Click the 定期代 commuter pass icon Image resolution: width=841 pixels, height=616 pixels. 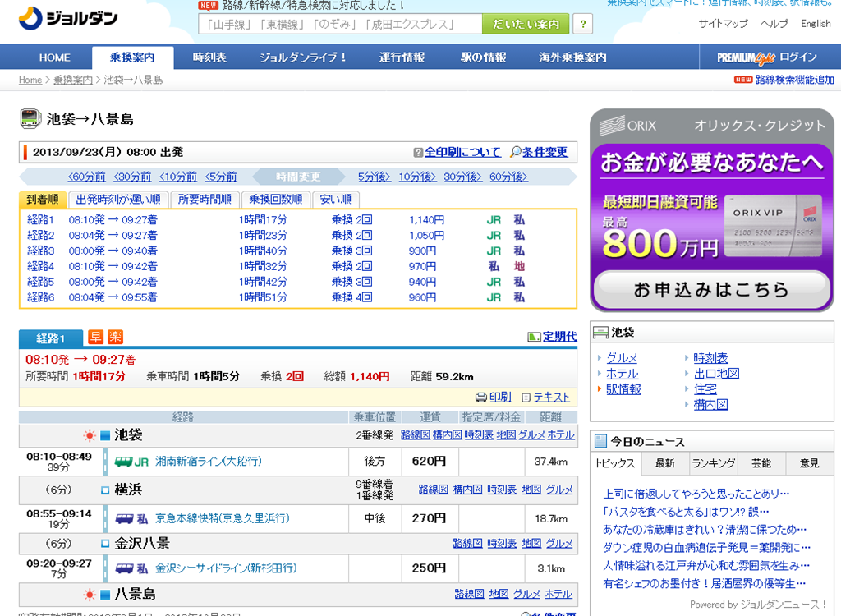[534, 337]
